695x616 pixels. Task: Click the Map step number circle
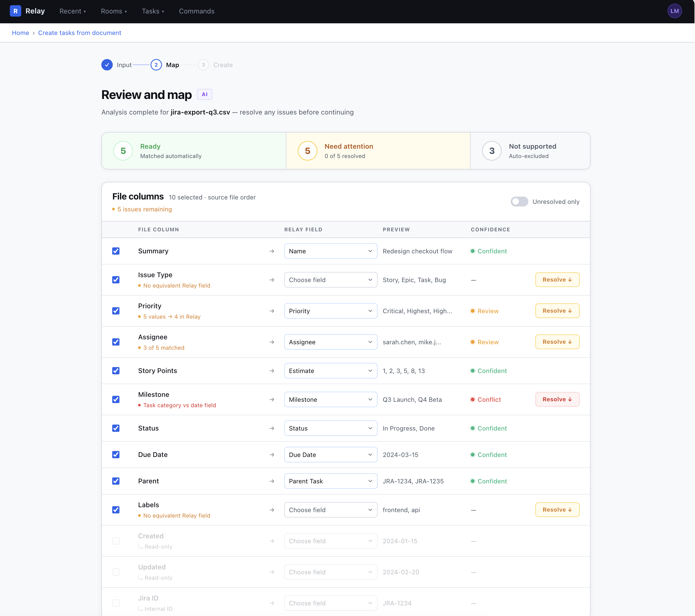pos(156,65)
